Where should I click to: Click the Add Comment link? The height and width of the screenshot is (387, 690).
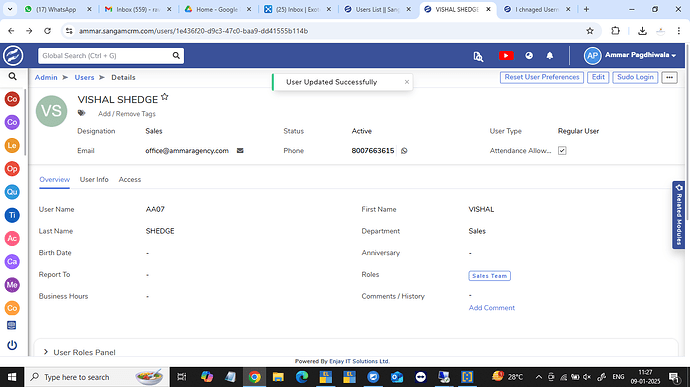(x=492, y=308)
